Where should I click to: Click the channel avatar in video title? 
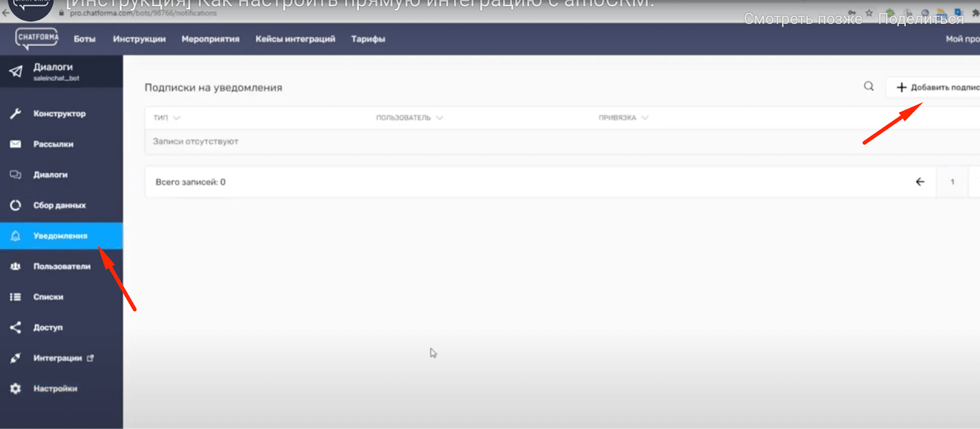pos(31,9)
